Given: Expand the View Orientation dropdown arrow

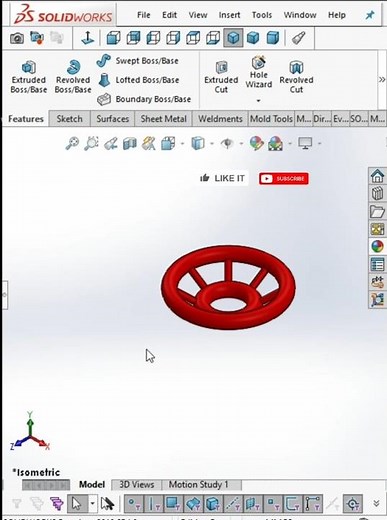Looking at the screenshot, I should 182,144.
